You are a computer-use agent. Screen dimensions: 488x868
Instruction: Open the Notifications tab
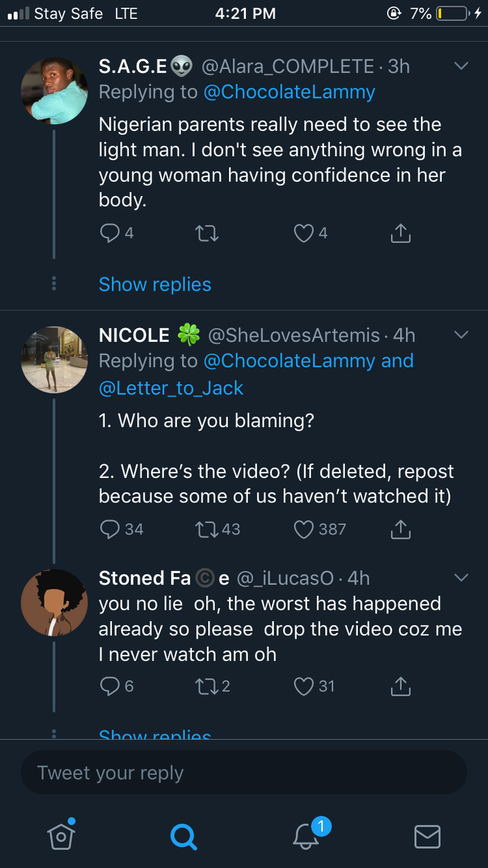306,836
